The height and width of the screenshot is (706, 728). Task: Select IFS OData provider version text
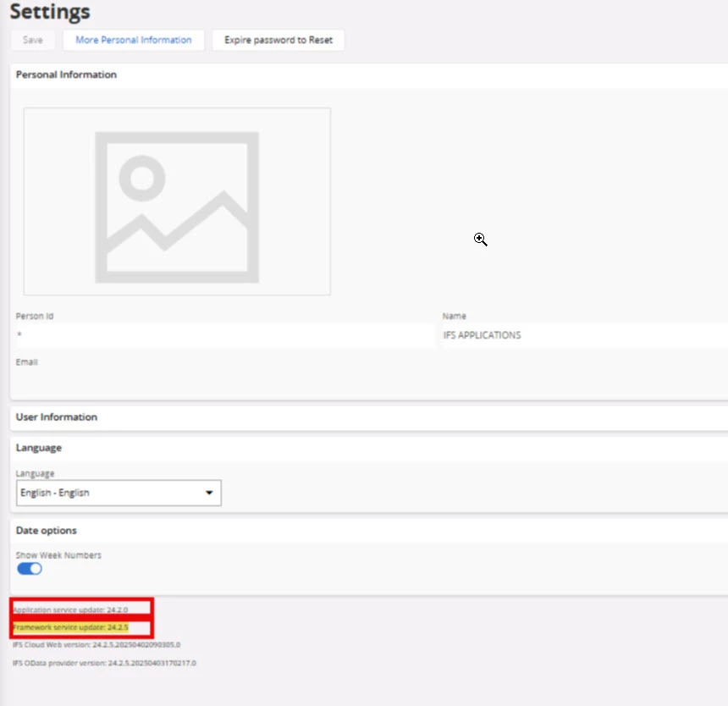click(x=104, y=664)
